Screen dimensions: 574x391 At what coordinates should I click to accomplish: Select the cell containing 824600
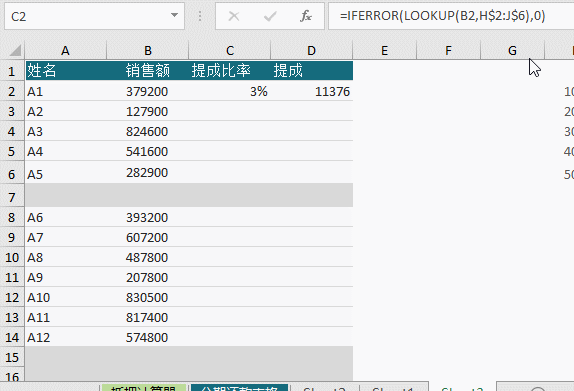[x=148, y=131]
